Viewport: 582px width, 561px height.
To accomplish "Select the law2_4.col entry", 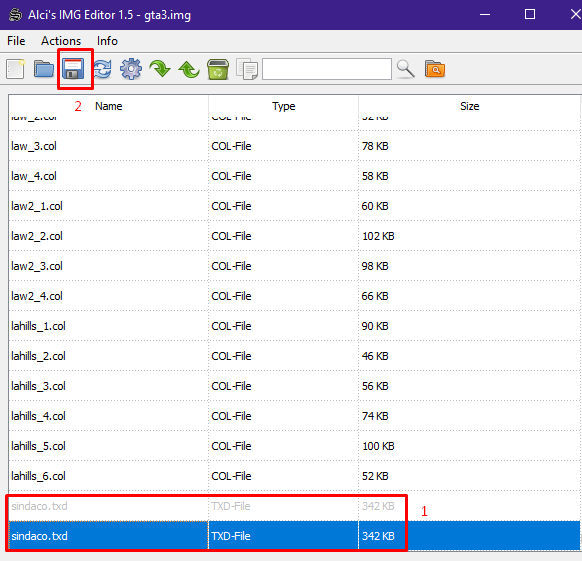I will pos(294,296).
